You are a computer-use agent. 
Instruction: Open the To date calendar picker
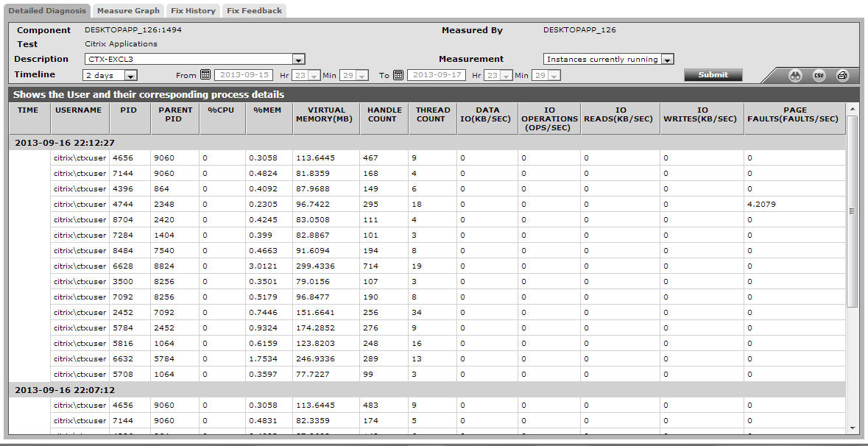coord(398,75)
